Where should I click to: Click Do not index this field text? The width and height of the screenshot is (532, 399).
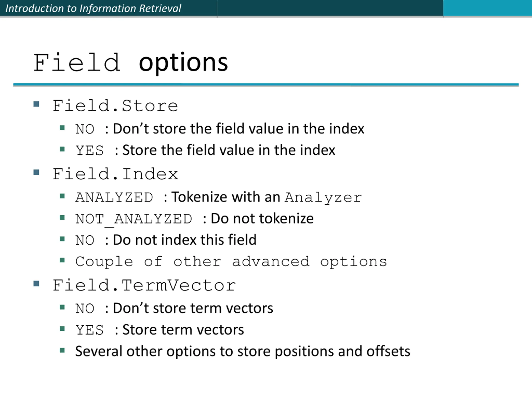coord(185,240)
